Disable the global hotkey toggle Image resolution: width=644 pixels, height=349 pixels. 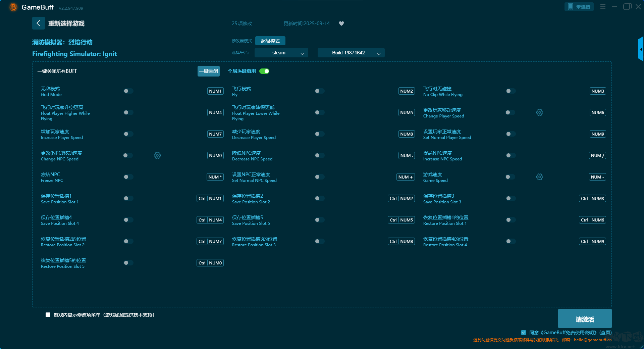tap(264, 71)
